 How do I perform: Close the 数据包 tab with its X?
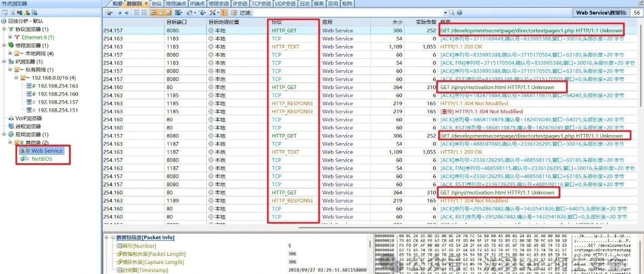(x=146, y=4)
